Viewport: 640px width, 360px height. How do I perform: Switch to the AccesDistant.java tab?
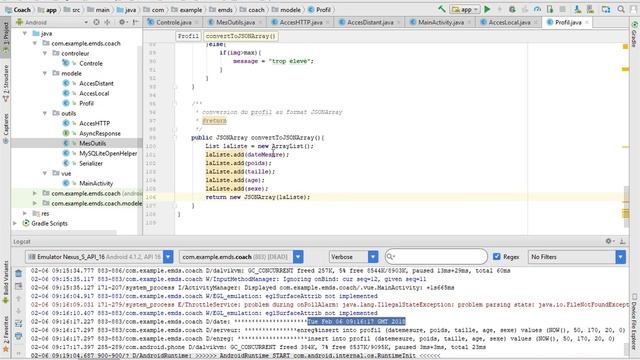370,22
